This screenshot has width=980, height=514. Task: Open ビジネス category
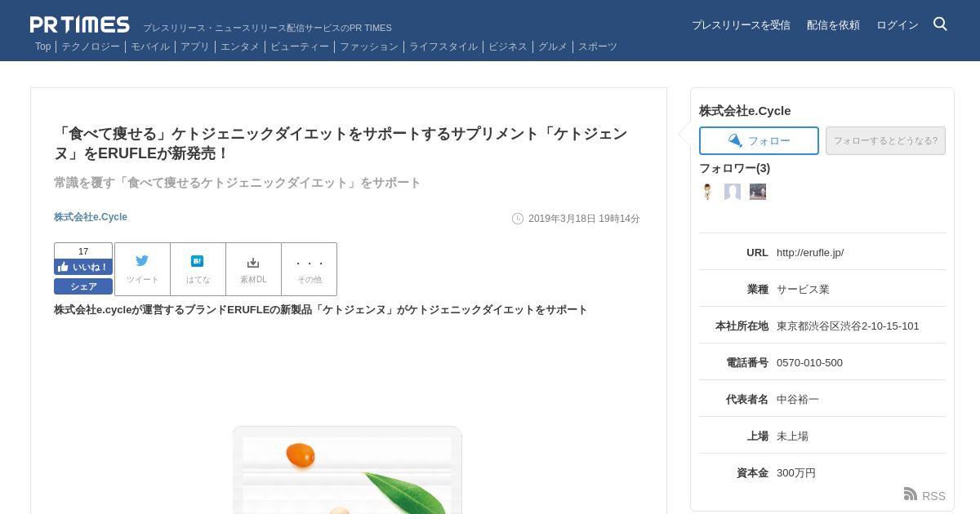(x=508, y=47)
